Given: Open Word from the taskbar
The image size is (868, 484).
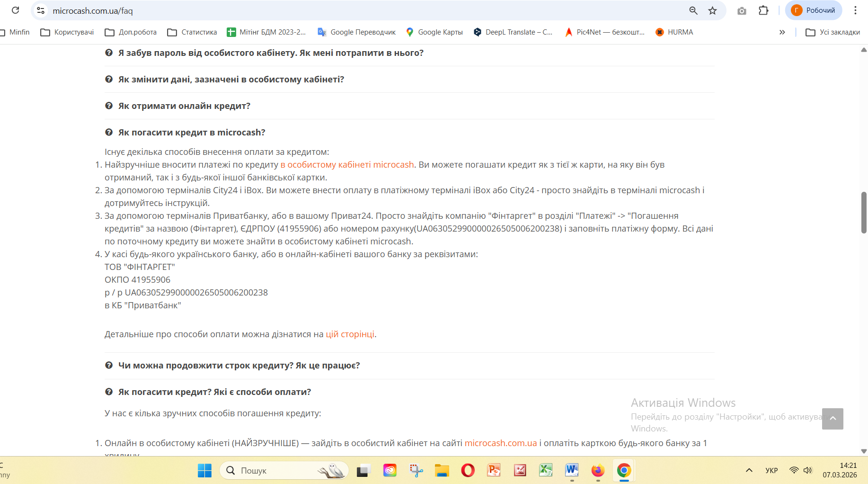Looking at the screenshot, I should 572,470.
